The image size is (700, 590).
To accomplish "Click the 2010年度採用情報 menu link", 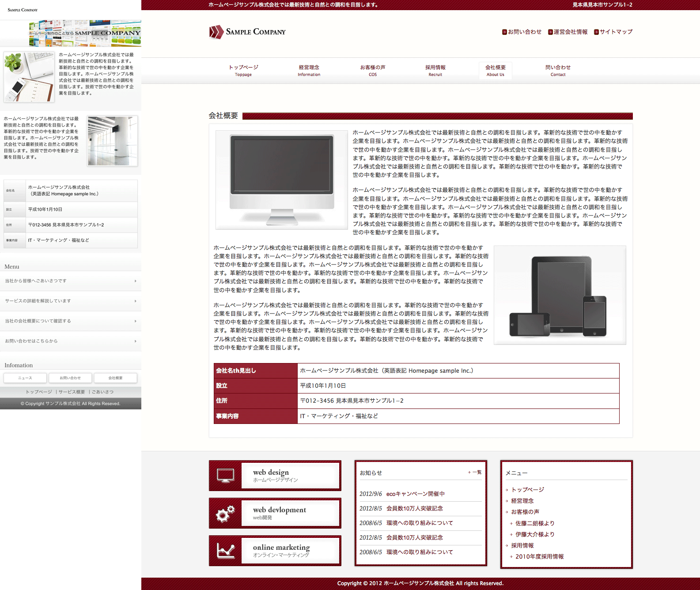I will click(x=539, y=556).
